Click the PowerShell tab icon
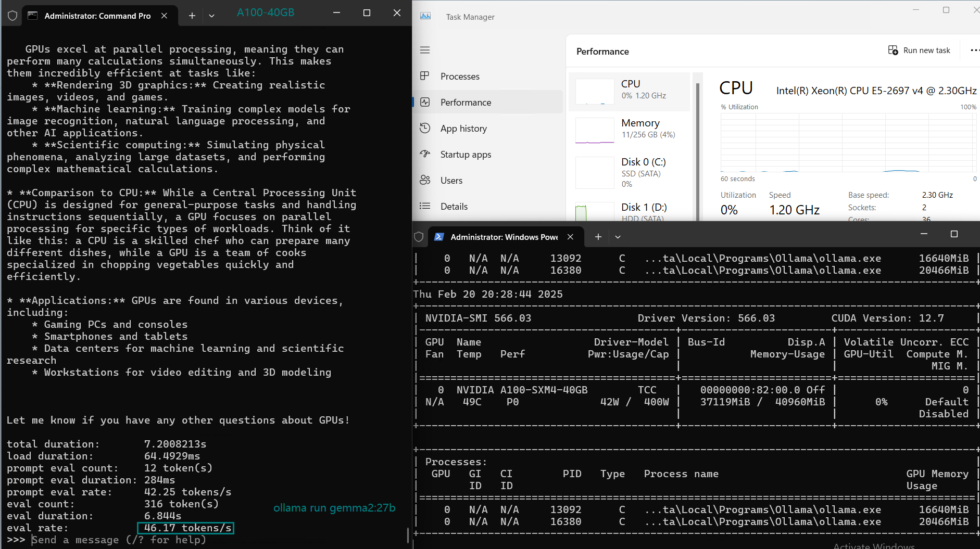The height and width of the screenshot is (549, 980). point(439,237)
